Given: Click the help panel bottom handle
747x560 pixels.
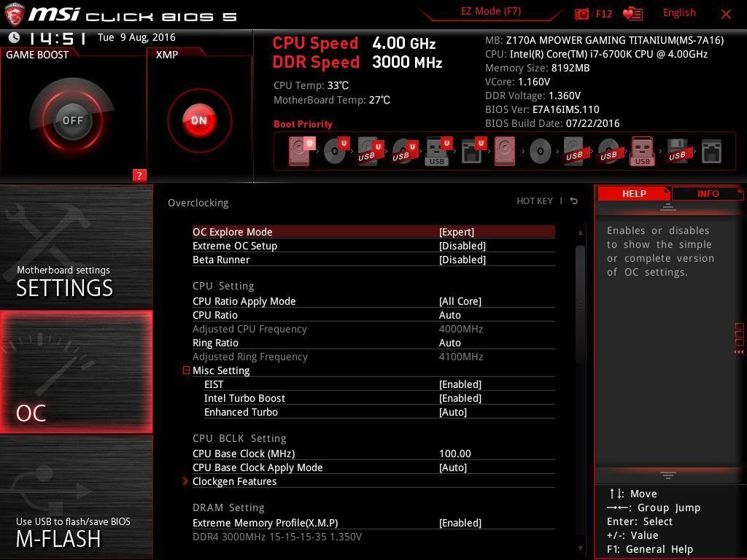Looking at the screenshot, I should click(668, 475).
